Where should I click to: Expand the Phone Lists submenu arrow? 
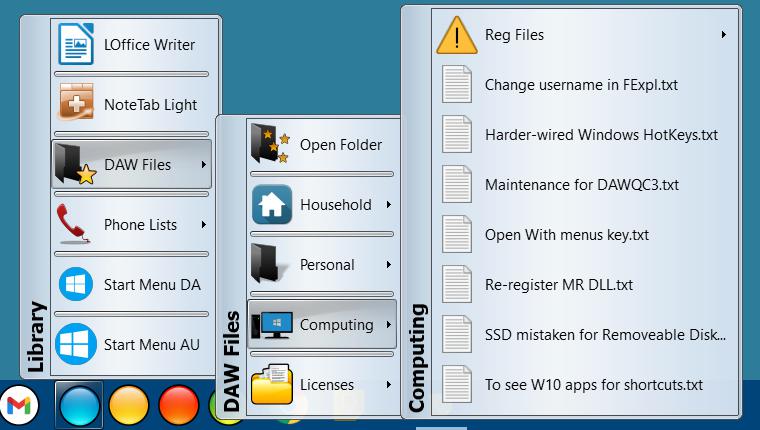tap(204, 225)
